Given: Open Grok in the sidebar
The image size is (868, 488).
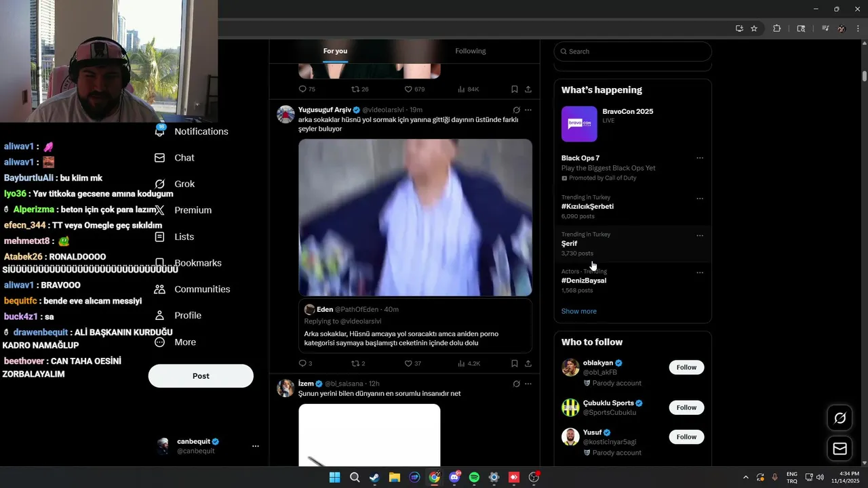Looking at the screenshot, I should point(175,184).
